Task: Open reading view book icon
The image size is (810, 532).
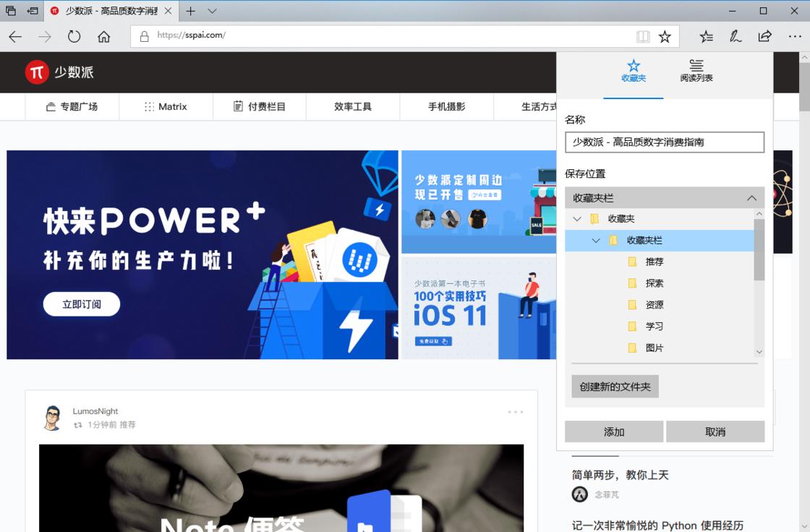Action: coord(643,37)
